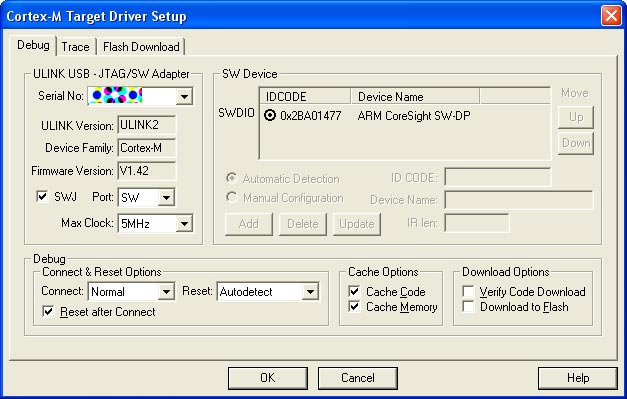627x399 pixels.
Task: Select the Debug tab
Action: [33, 45]
